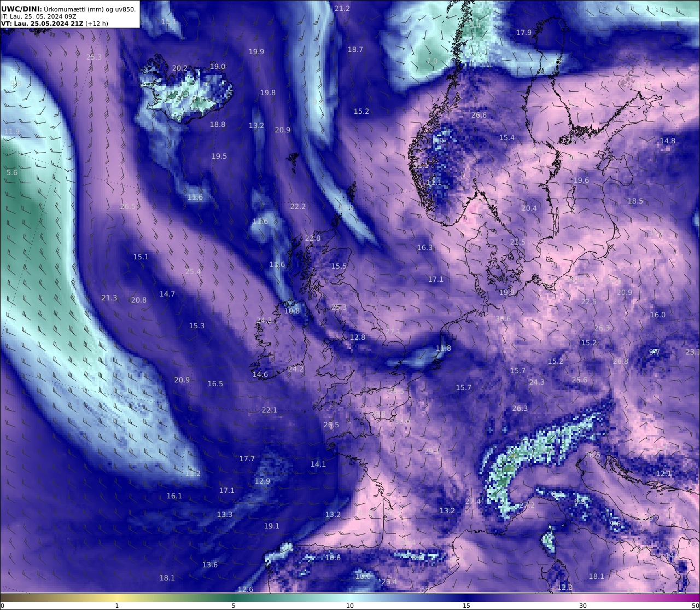Select the 16.1 map value

point(174,496)
